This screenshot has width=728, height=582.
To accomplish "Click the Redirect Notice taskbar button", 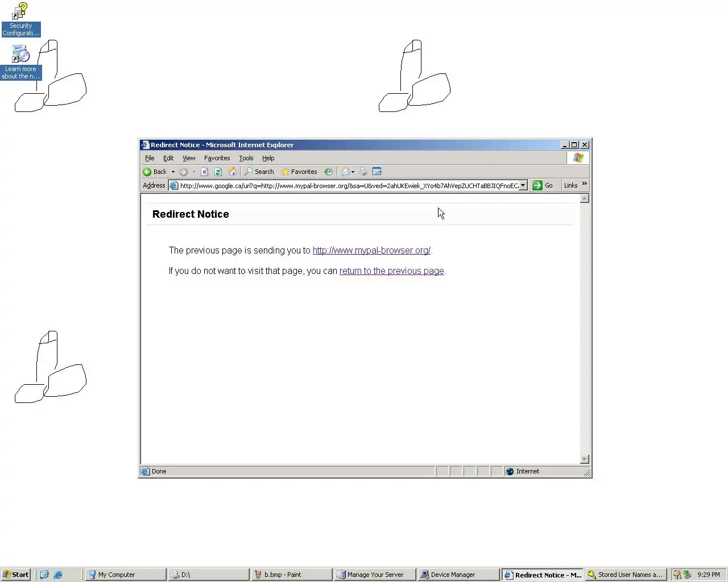I will [542, 575].
